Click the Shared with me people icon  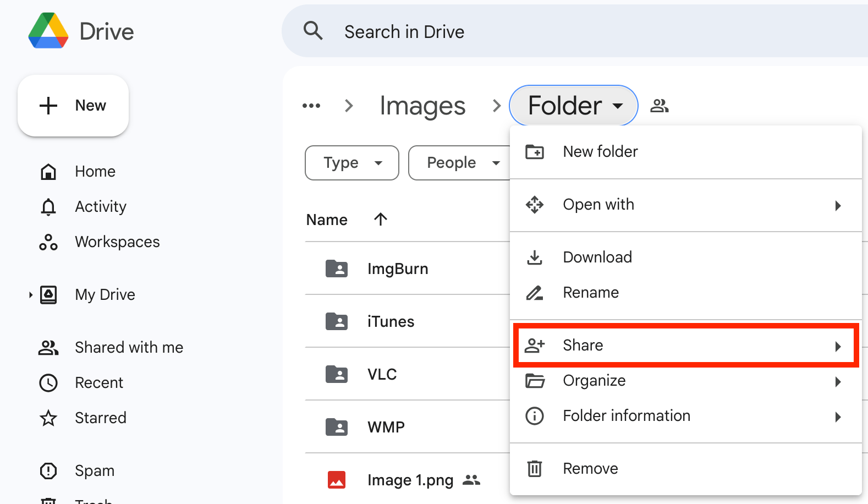pos(48,348)
